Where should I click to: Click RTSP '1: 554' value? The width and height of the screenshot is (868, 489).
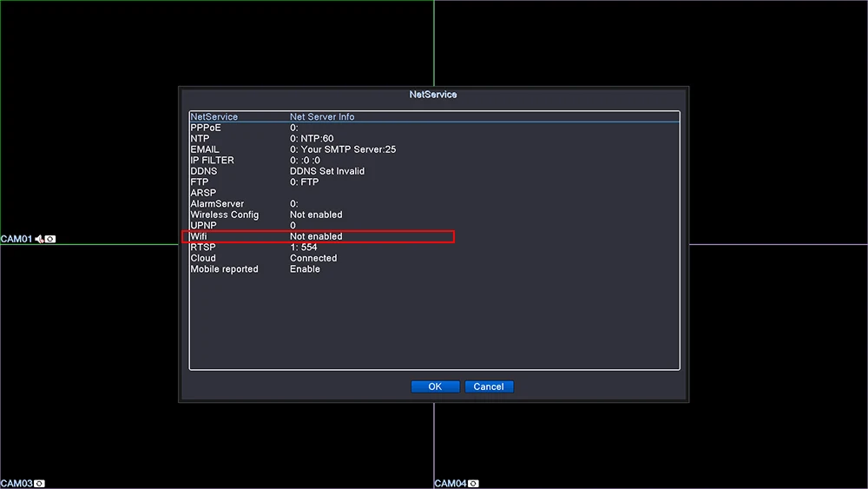pos(303,248)
